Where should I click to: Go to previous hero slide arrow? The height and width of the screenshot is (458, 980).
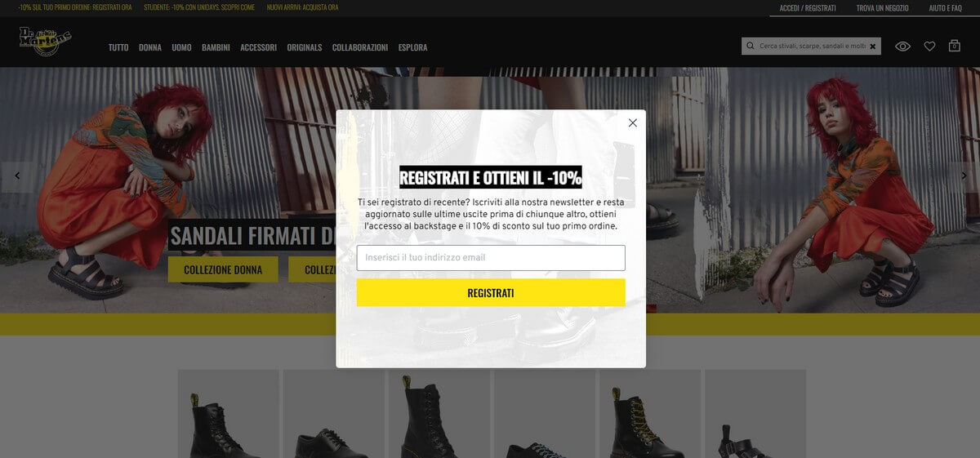(17, 176)
